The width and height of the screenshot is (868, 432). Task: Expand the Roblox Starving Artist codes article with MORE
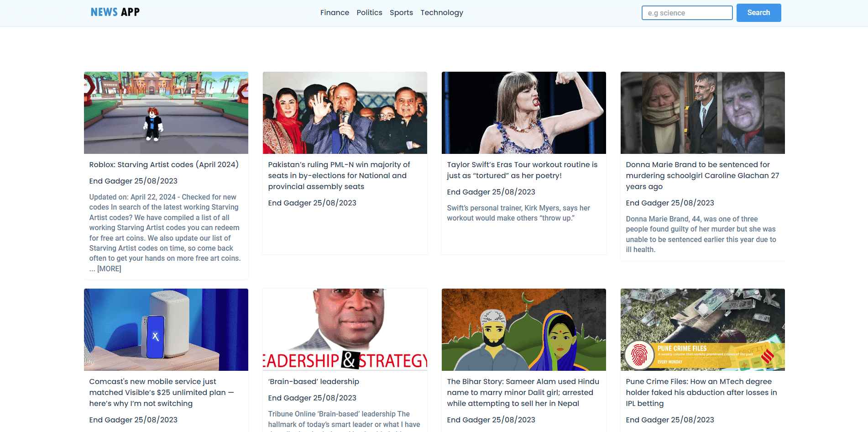(109, 269)
